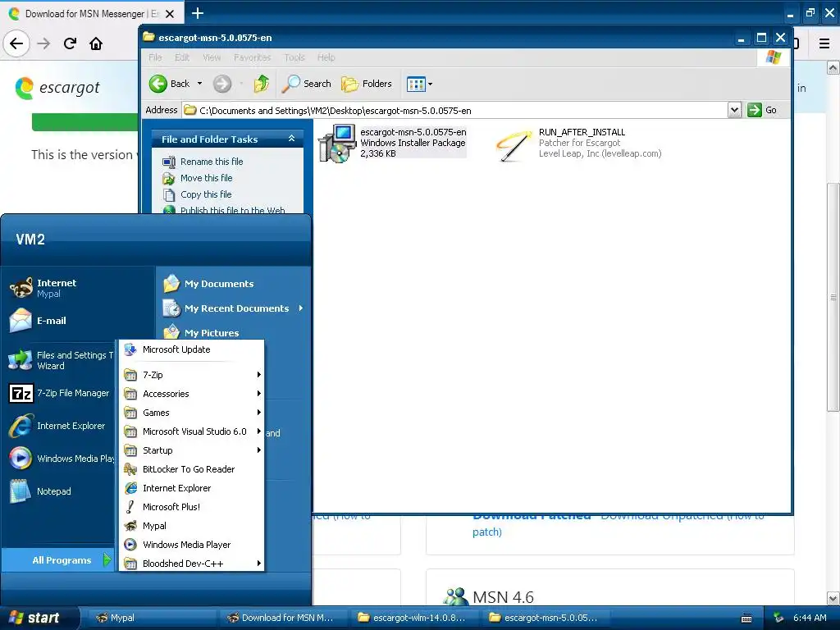Click the browser Back arrow button
The width and height of the screenshot is (840, 630).
[16, 43]
